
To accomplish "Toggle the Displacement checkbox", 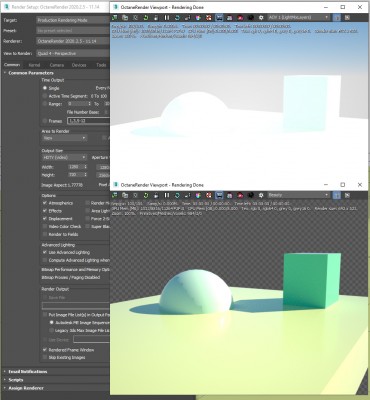I will 45,219.
